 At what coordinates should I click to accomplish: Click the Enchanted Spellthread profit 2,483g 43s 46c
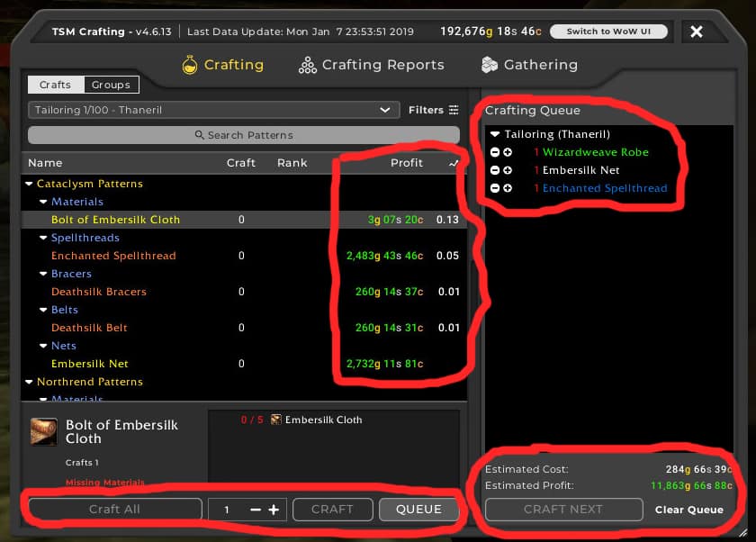(385, 256)
